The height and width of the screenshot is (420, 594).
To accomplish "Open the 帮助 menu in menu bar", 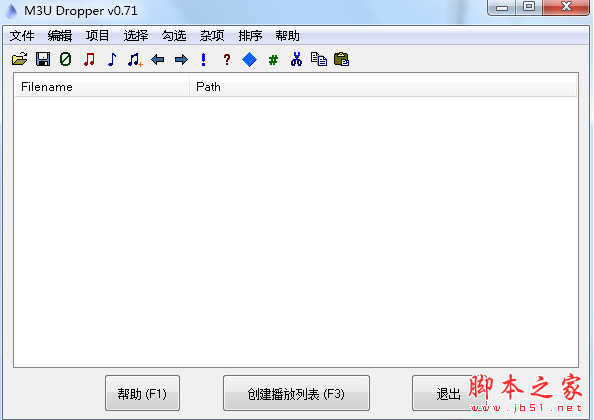I will click(287, 36).
